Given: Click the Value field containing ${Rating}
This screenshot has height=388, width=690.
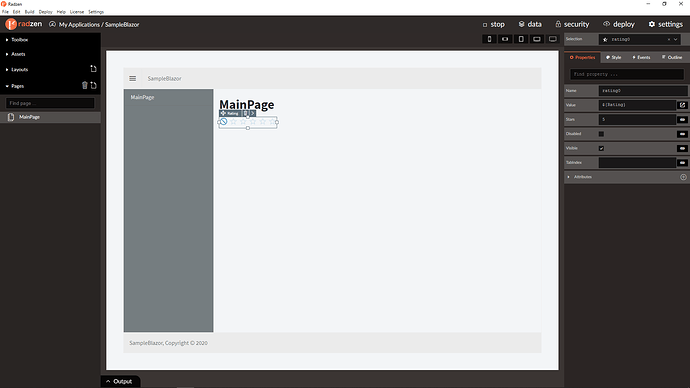Looking at the screenshot, I should click(x=637, y=105).
